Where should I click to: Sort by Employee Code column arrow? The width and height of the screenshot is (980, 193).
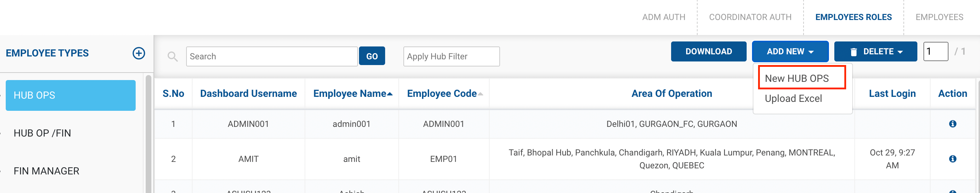click(x=480, y=94)
